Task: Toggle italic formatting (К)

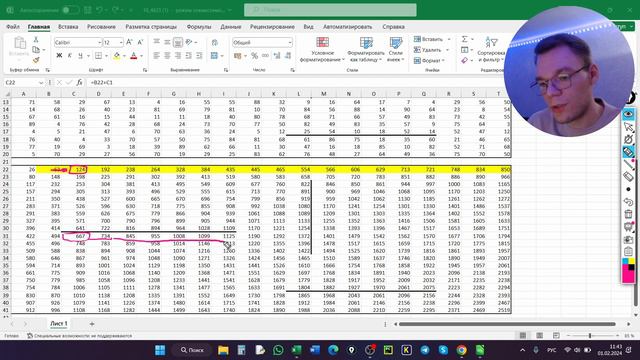Action: click(70, 56)
